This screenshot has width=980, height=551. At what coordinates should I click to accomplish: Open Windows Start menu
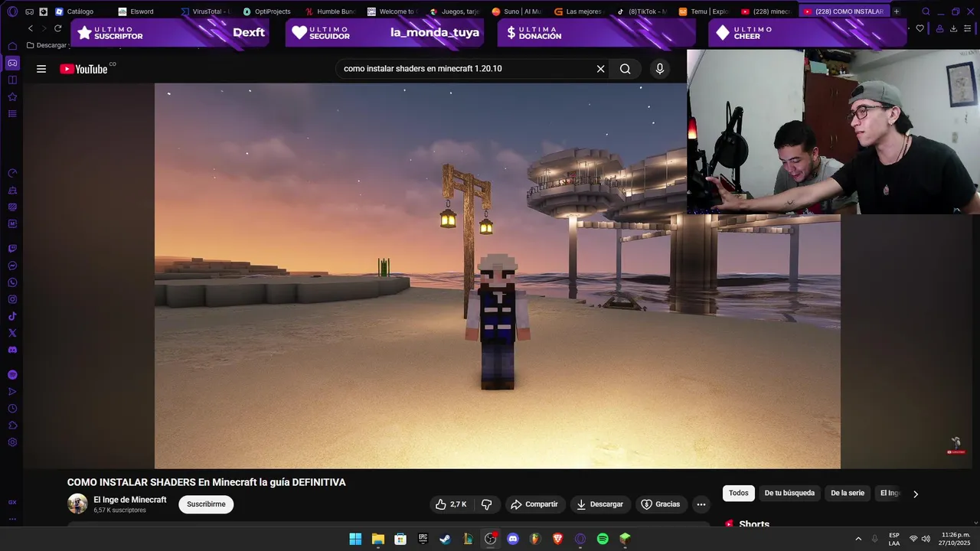point(355,539)
